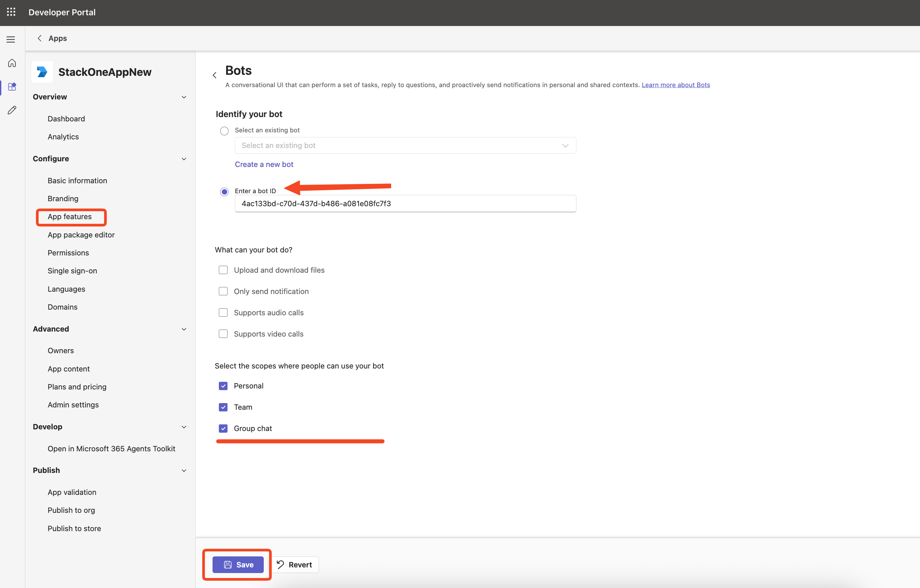Viewport: 920px width, 588px height.
Task: Click the Apps breadcrumb link
Action: [x=58, y=38]
